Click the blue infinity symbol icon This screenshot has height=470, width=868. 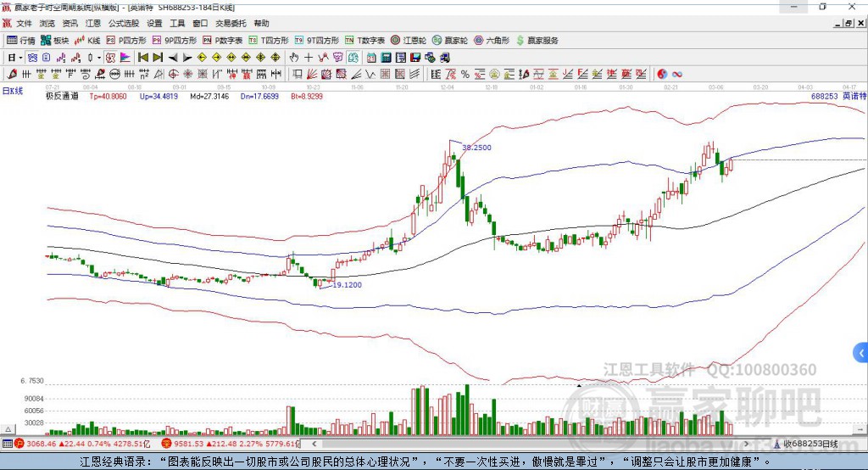[x=676, y=75]
